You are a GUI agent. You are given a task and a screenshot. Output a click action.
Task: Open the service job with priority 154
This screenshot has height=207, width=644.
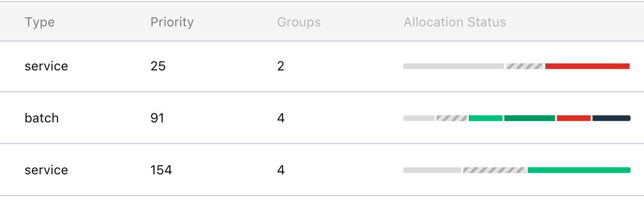(322, 170)
